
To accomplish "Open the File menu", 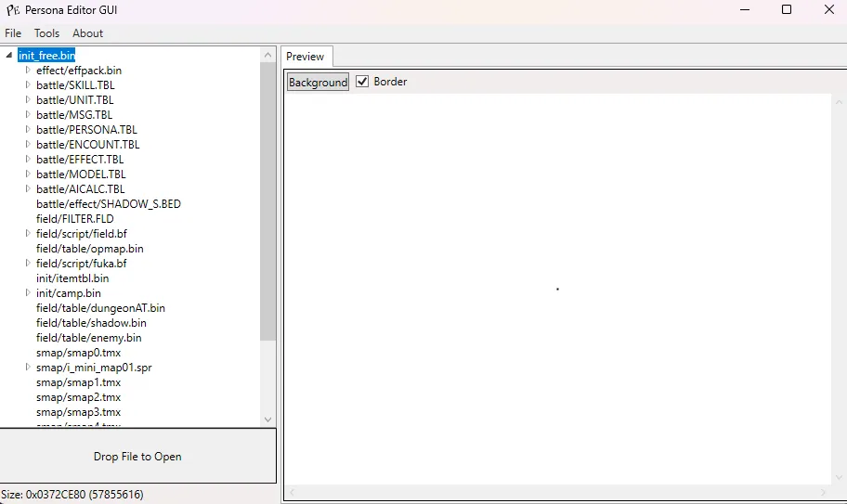I will pyautogui.click(x=13, y=33).
